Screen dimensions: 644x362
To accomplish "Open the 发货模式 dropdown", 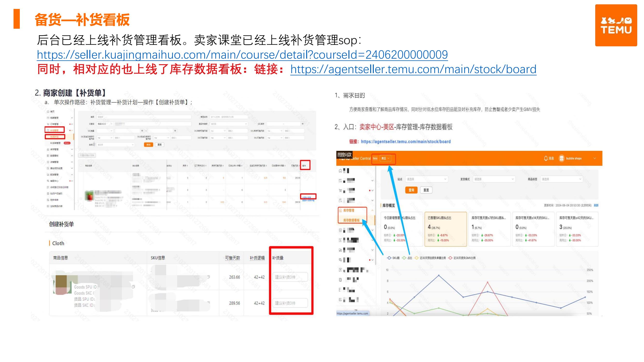I will [494, 179].
